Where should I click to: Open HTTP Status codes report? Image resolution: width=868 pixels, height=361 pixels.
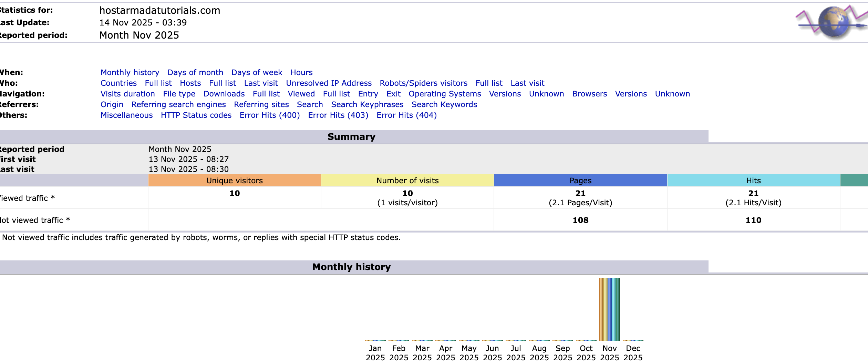click(x=196, y=115)
